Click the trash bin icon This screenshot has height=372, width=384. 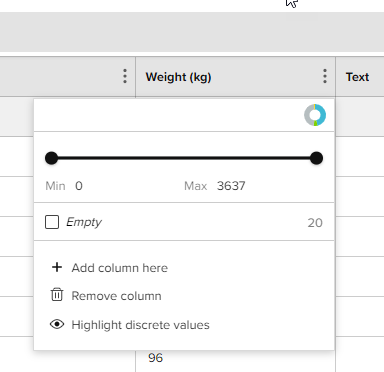point(57,295)
